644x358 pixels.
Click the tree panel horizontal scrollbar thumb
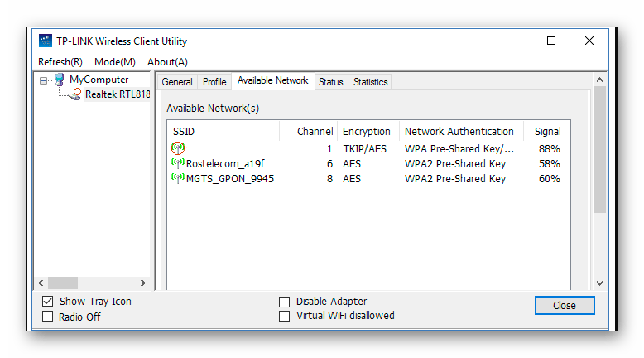pos(63,283)
